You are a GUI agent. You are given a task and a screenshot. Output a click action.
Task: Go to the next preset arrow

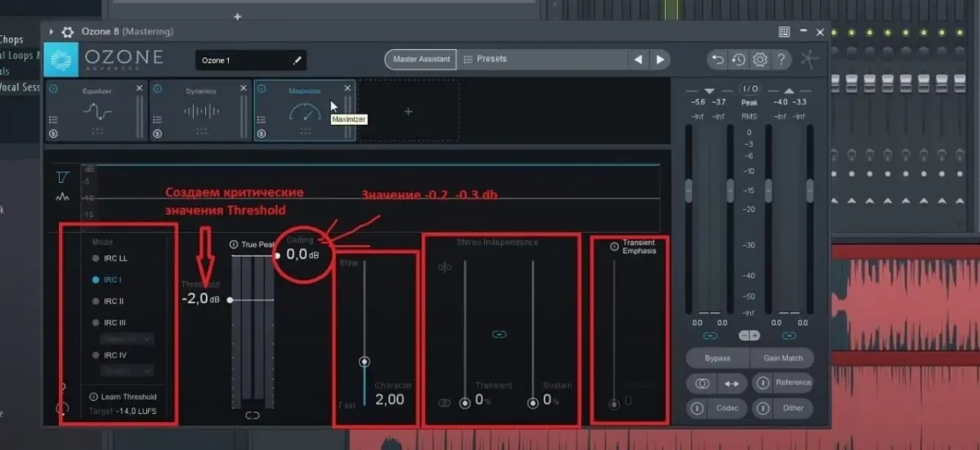660,60
